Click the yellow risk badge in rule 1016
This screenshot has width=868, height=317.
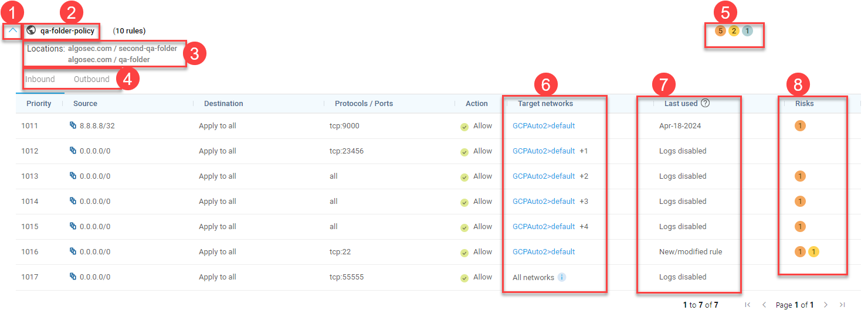[x=813, y=252]
